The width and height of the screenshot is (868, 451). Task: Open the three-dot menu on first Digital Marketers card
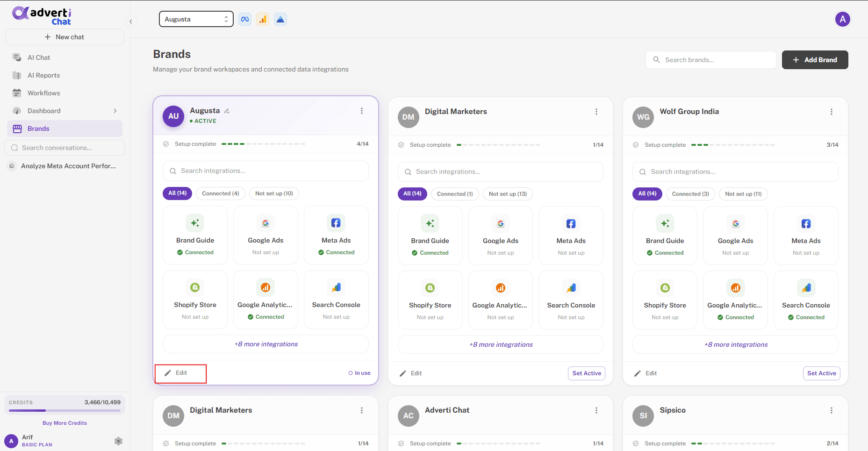596,112
